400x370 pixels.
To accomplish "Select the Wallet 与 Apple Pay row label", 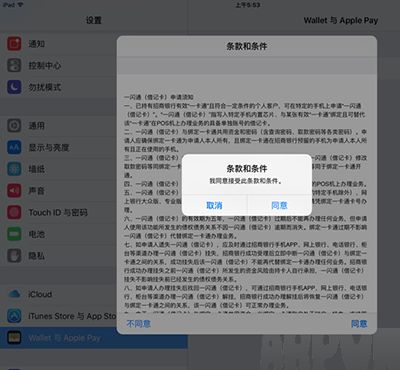I will [x=64, y=338].
